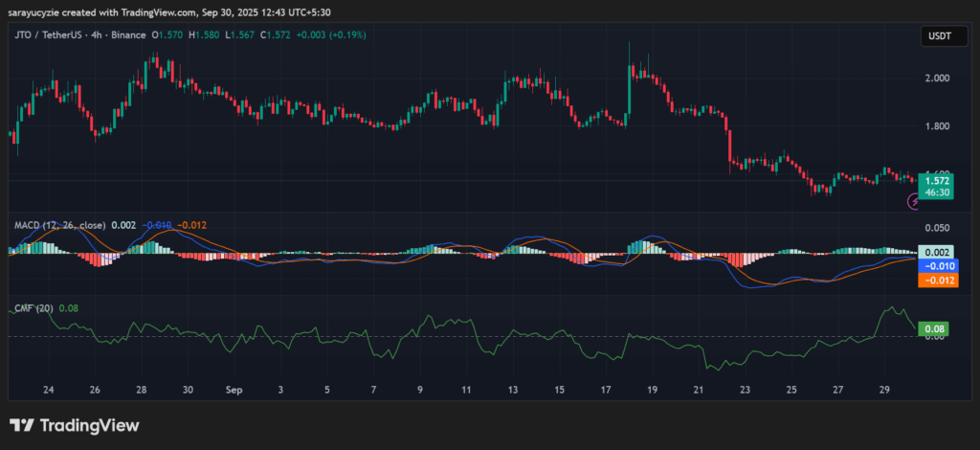This screenshot has height=450, width=980.
Task: Click the 0.050 level on MACD scale
Action: tap(938, 228)
